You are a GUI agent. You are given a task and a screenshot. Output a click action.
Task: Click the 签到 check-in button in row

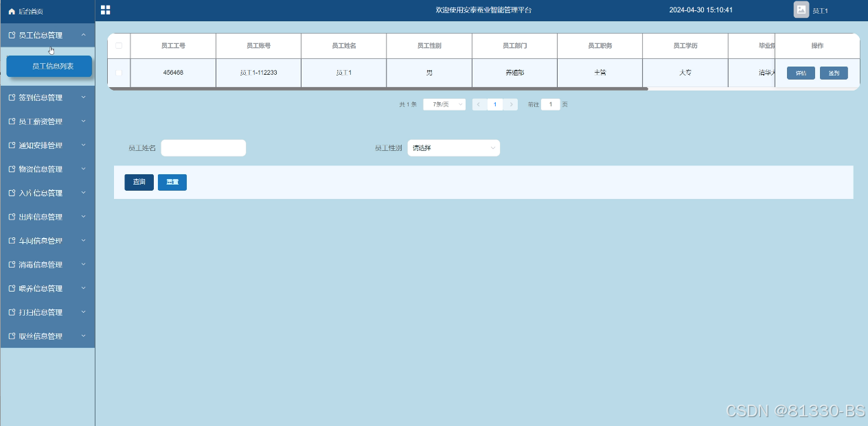point(834,73)
